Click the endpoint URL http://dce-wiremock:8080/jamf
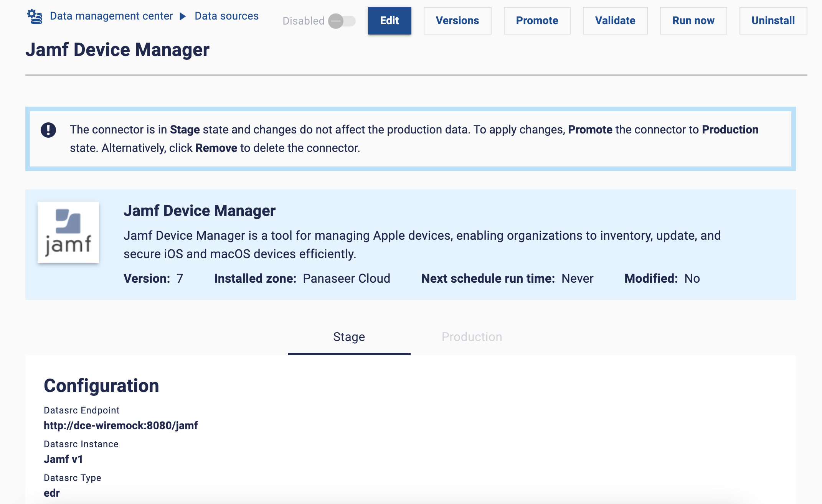Image resolution: width=822 pixels, height=504 pixels. 121,426
